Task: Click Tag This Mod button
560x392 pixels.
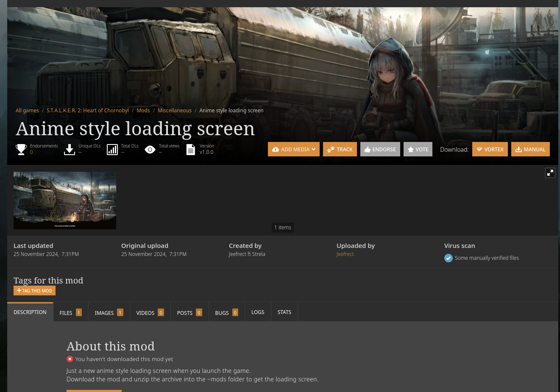Action: click(34, 291)
